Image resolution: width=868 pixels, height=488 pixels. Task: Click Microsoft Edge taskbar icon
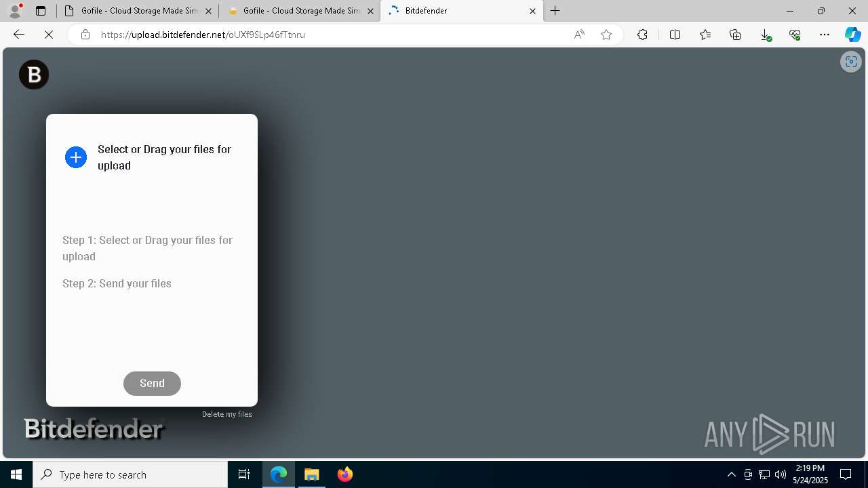(x=279, y=474)
